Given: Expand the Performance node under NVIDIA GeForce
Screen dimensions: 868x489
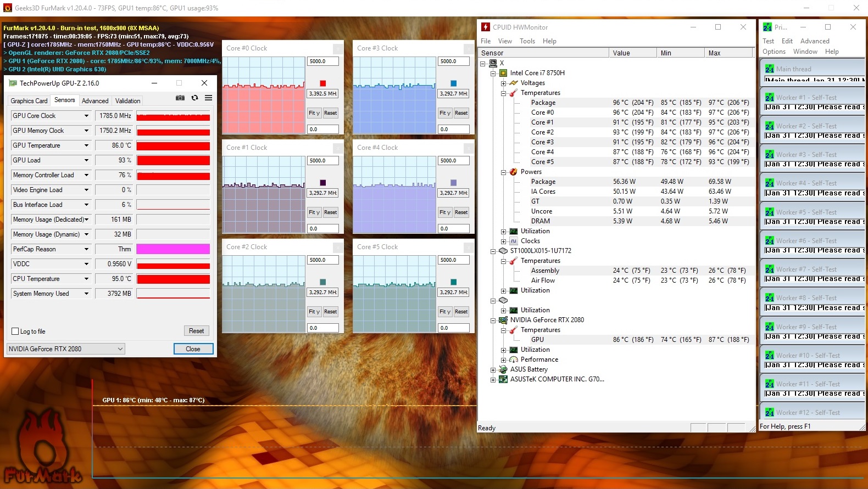Looking at the screenshot, I should tap(503, 360).
